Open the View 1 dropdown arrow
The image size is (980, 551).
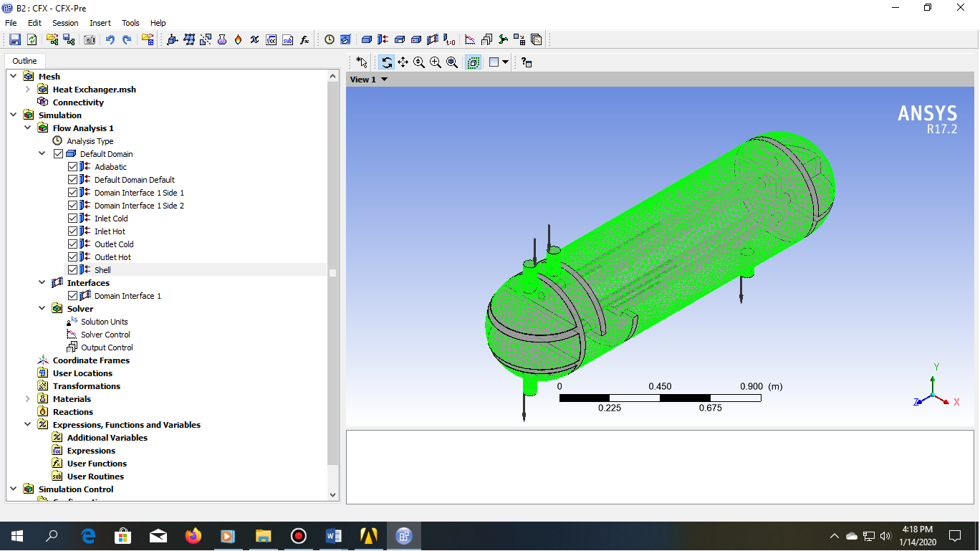(x=385, y=80)
